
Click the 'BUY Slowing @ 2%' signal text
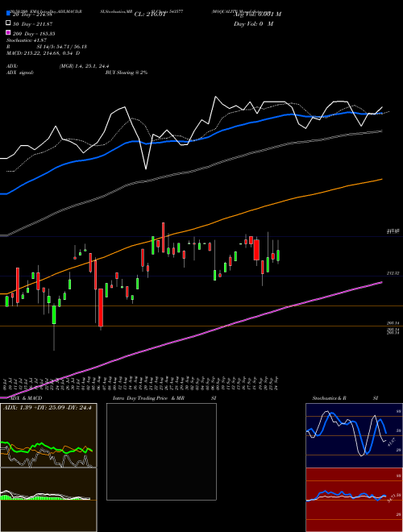tap(127, 73)
